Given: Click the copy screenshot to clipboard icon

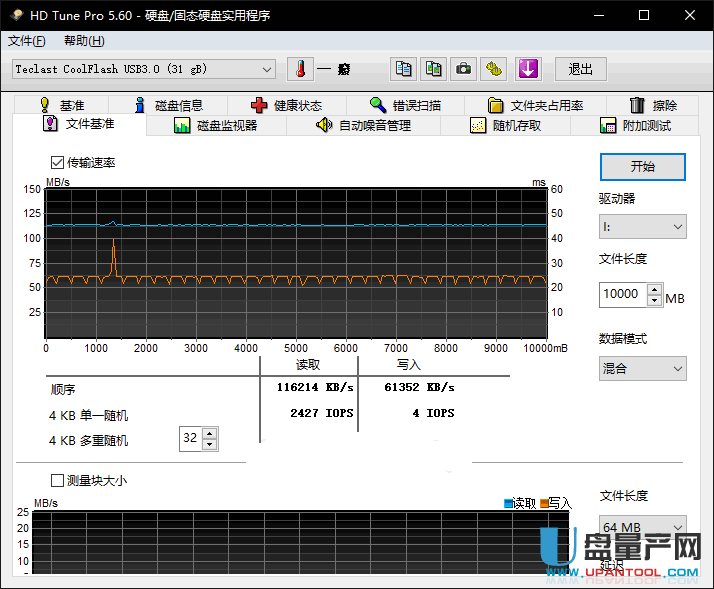Looking at the screenshot, I should point(434,69).
